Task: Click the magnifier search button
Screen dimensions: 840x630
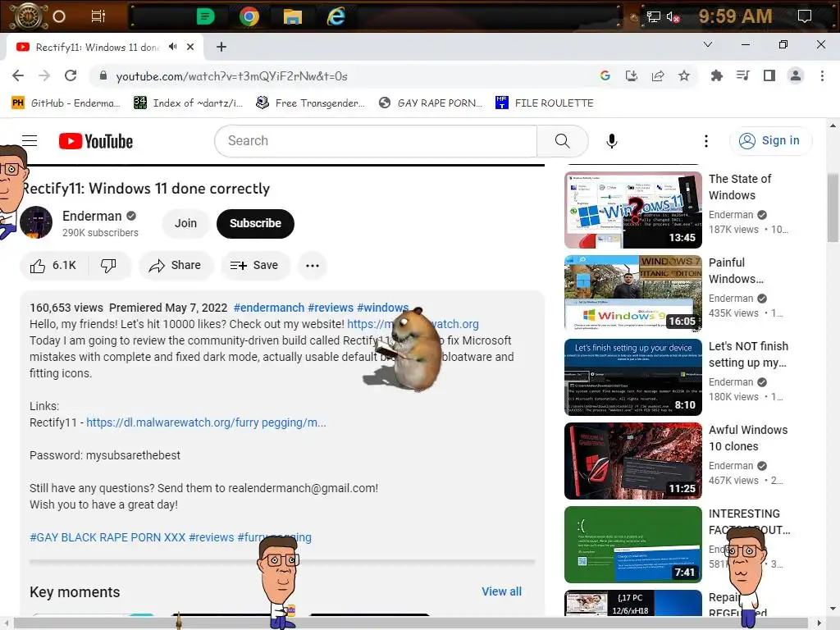Action: 563,141
